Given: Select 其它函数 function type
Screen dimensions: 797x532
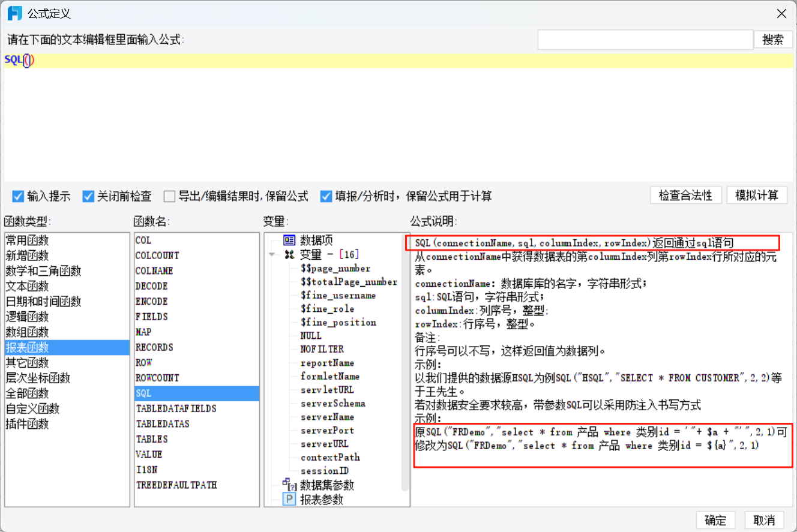Looking at the screenshot, I should (67, 363).
